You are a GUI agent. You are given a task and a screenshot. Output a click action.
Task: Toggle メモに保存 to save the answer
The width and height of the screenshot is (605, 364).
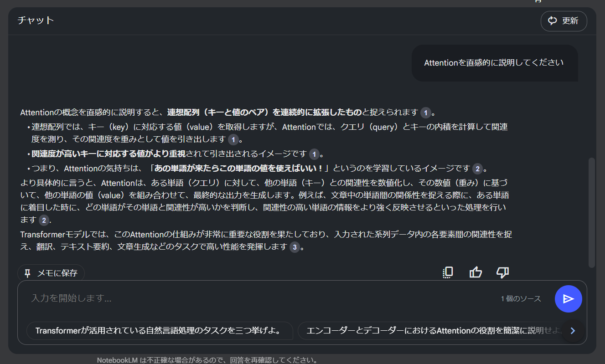tap(51, 273)
